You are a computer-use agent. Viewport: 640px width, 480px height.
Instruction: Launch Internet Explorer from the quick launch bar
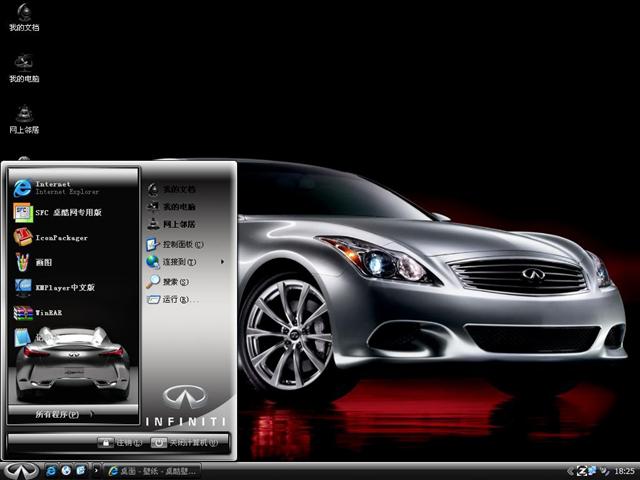tap(51, 471)
